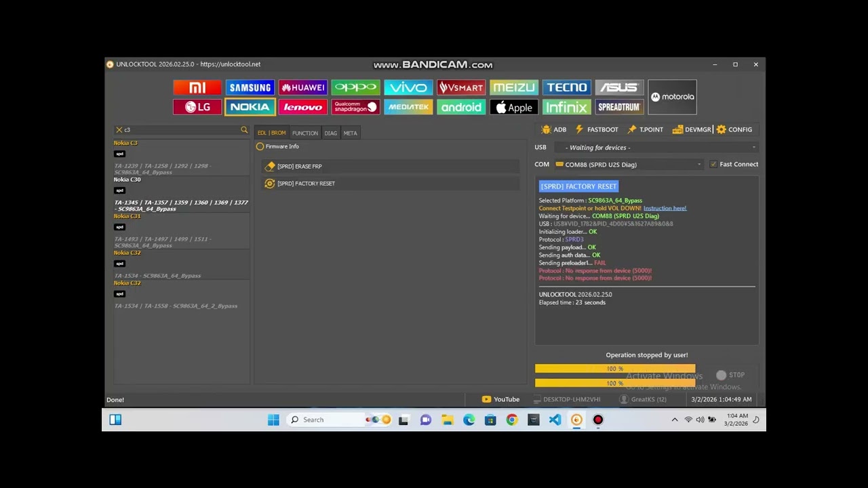The image size is (868, 488).
Task: Open the Microsoft Edge taskbar icon
Action: click(469, 420)
